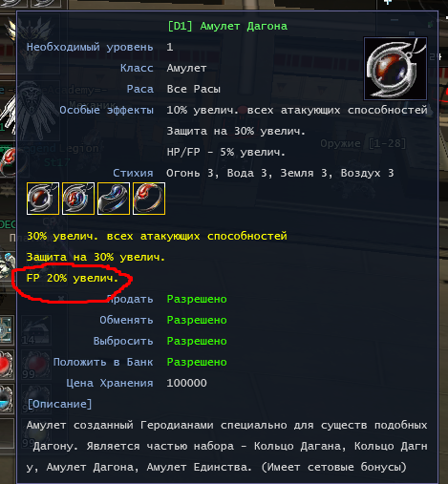Click the yellow Защита на 30% увелич. line
This screenshot has width=448, height=484.
click(96, 257)
